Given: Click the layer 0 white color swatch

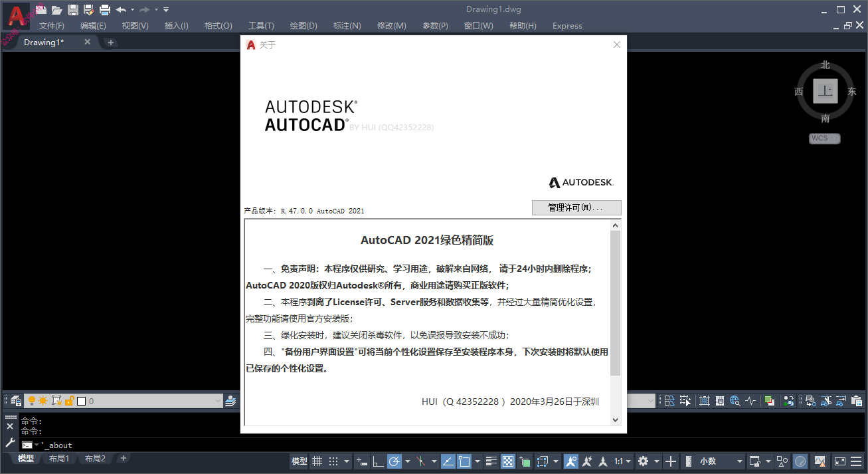Looking at the screenshot, I should tap(82, 401).
